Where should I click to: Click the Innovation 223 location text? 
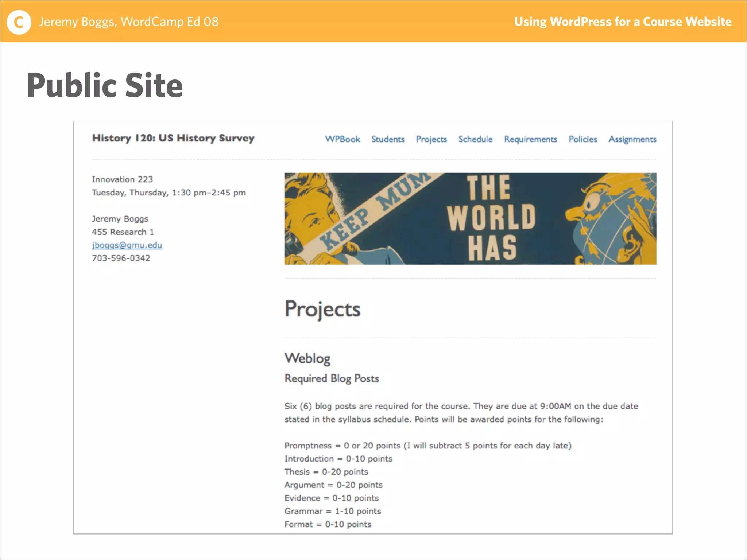tap(122, 179)
